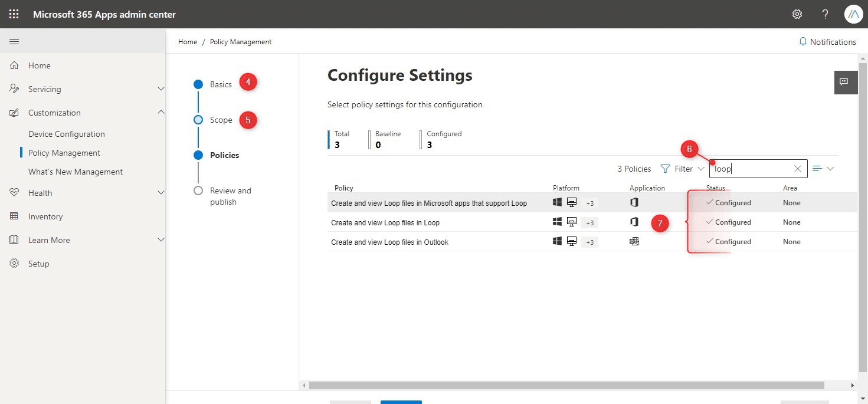Collapse the Customization navigation section

pyautogui.click(x=161, y=113)
